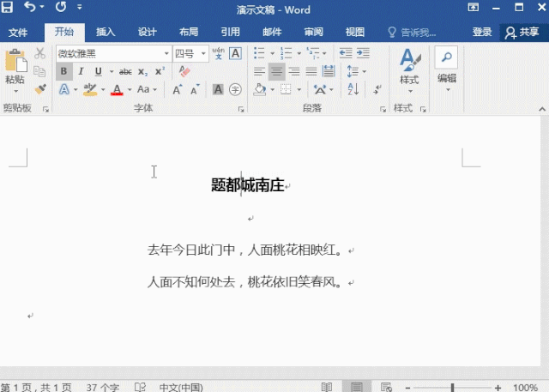
Task: Increase font size with the grow A icon
Action: click(178, 89)
